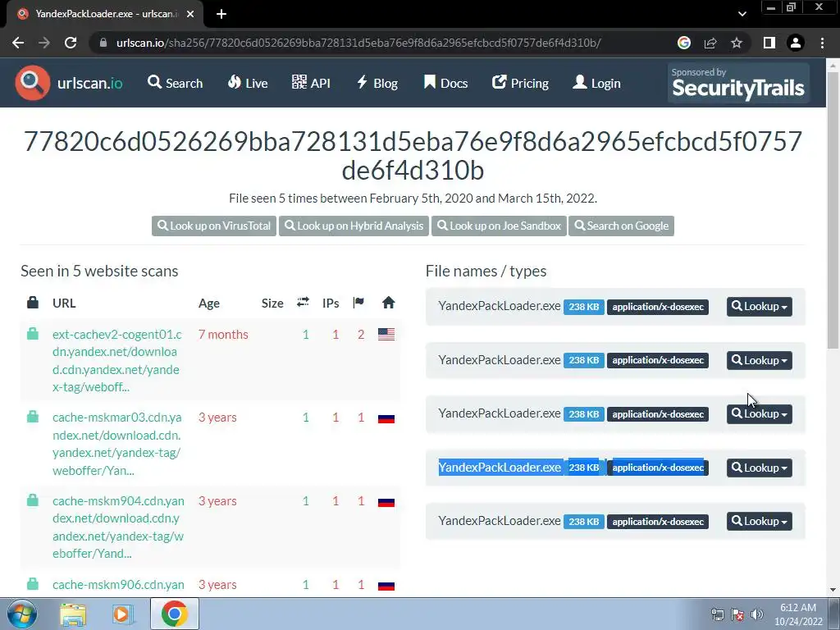Screen dimensions: 840x630
Task: Look up on Joe Sandbox
Action: tap(499, 226)
